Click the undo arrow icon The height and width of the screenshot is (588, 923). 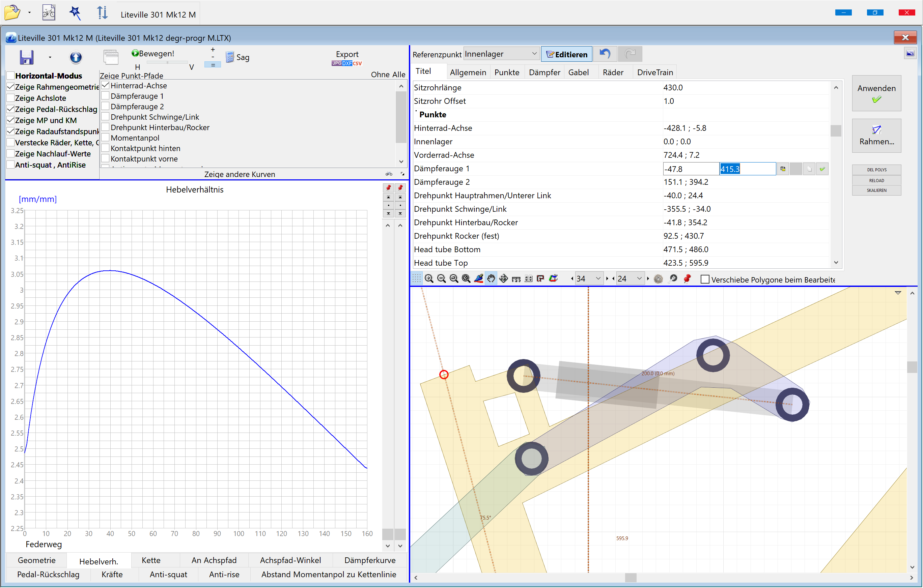tap(605, 54)
